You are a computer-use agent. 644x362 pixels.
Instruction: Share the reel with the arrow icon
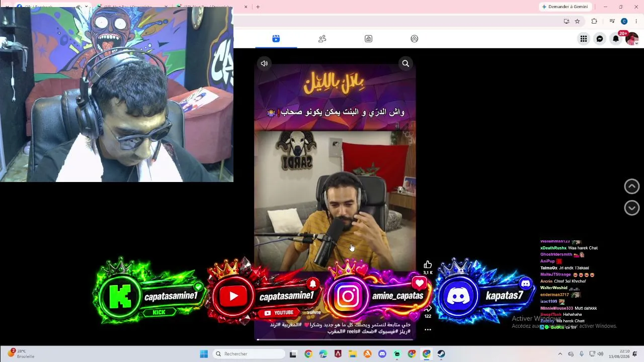[x=428, y=308]
